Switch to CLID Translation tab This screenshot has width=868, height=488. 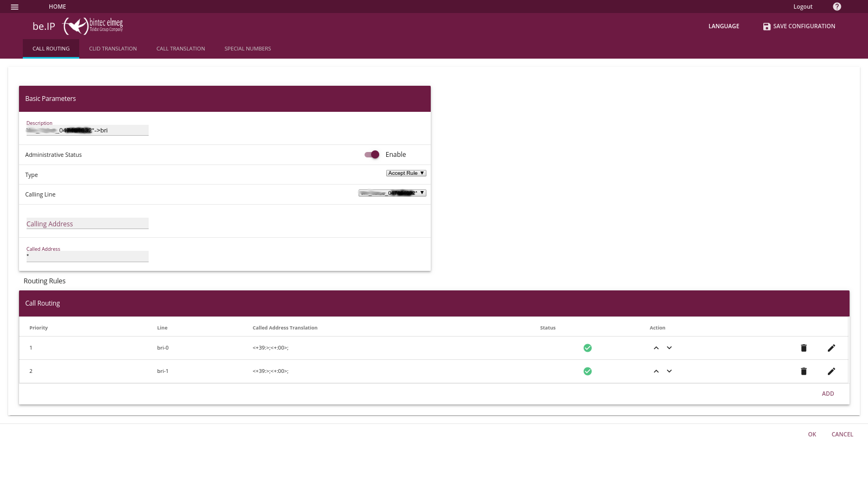[113, 49]
